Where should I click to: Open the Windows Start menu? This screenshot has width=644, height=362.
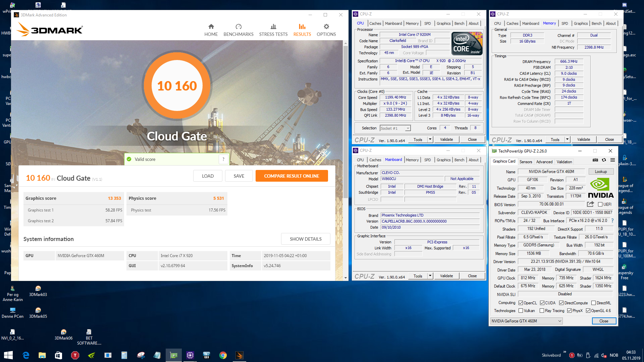8,355
